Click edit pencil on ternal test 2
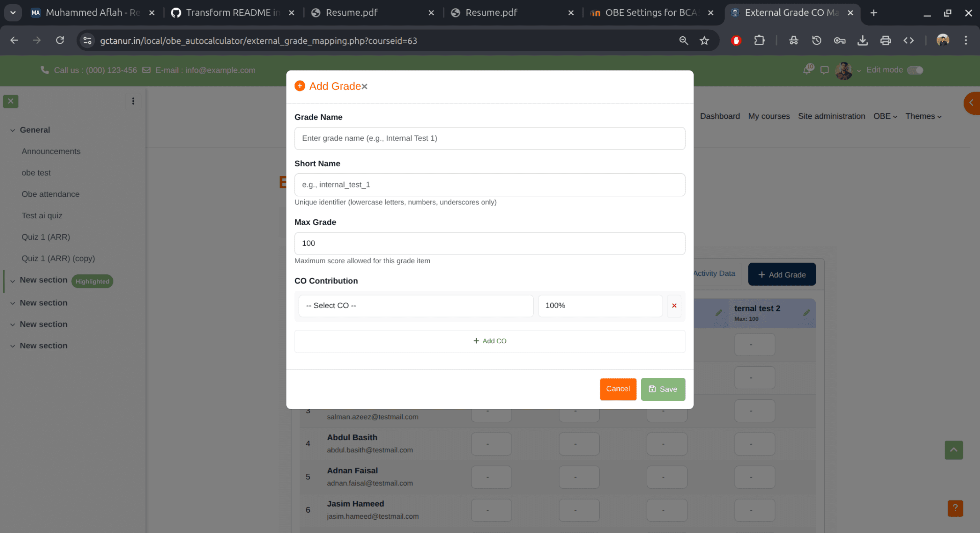Screen dimensions: 980x533 coord(806,313)
